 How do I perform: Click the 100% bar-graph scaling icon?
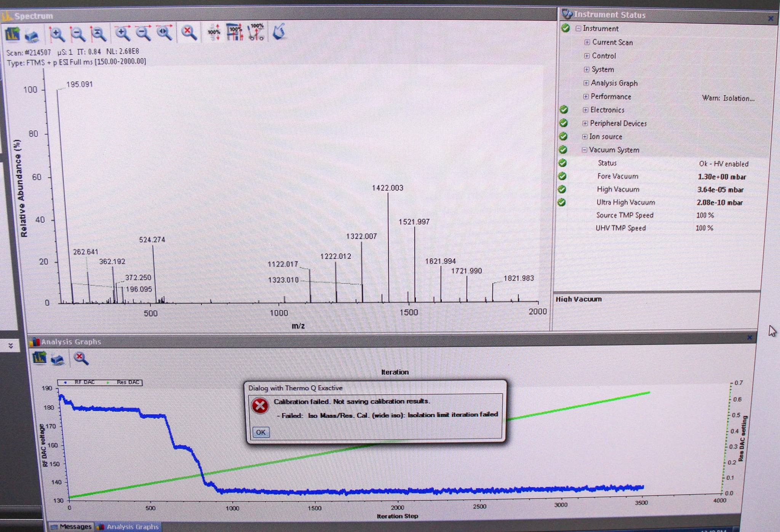coord(235,32)
